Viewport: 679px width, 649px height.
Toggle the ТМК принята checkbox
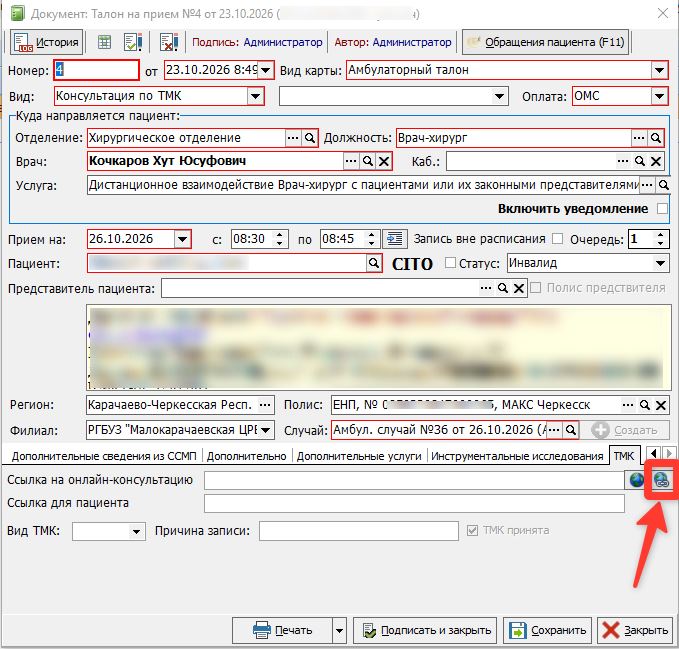pyautogui.click(x=472, y=530)
